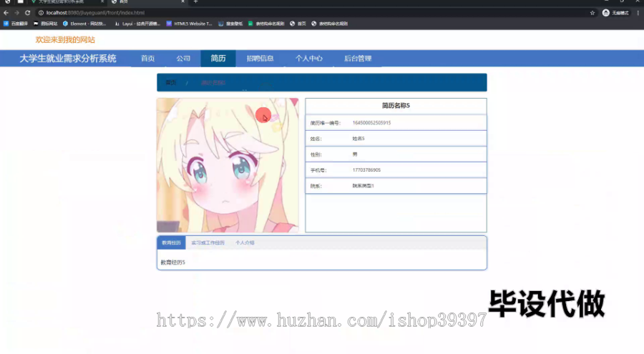
Task: Go to 首页 in navigation bar
Action: (x=148, y=59)
